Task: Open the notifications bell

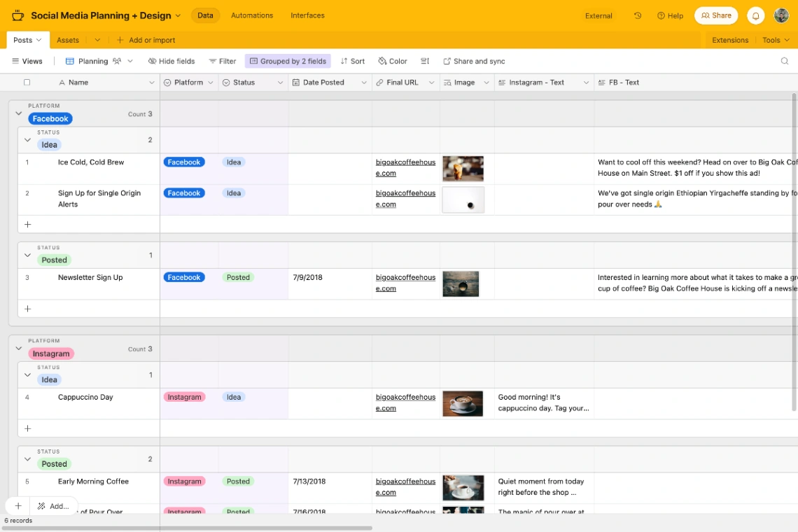Action: pos(755,15)
